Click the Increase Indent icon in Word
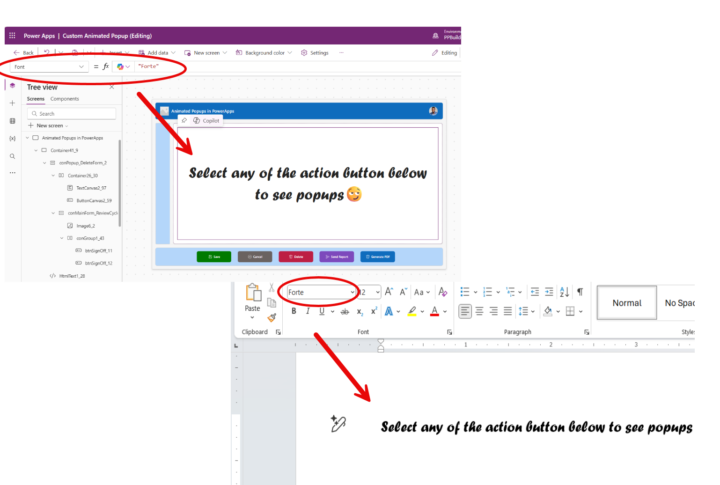The height and width of the screenshot is (485, 720). tap(549, 292)
